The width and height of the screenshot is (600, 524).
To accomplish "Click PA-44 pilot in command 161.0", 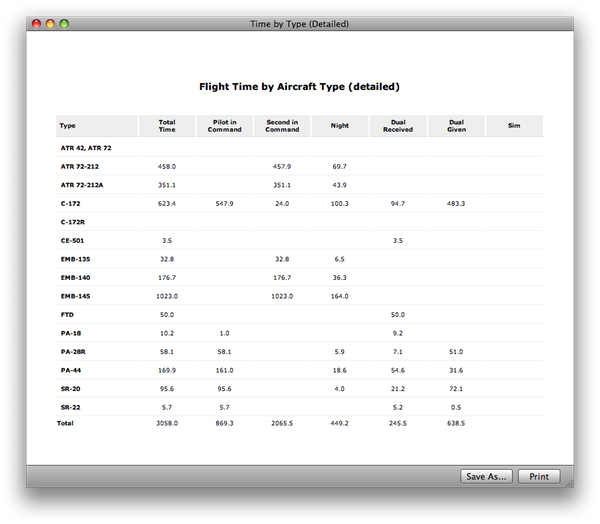I will click(x=224, y=370).
